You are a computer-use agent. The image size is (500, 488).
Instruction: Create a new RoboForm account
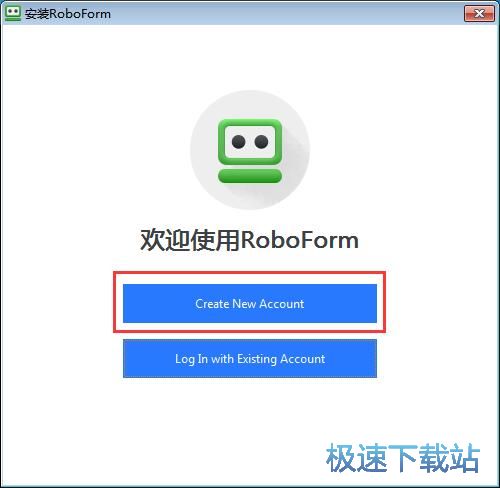(250, 303)
